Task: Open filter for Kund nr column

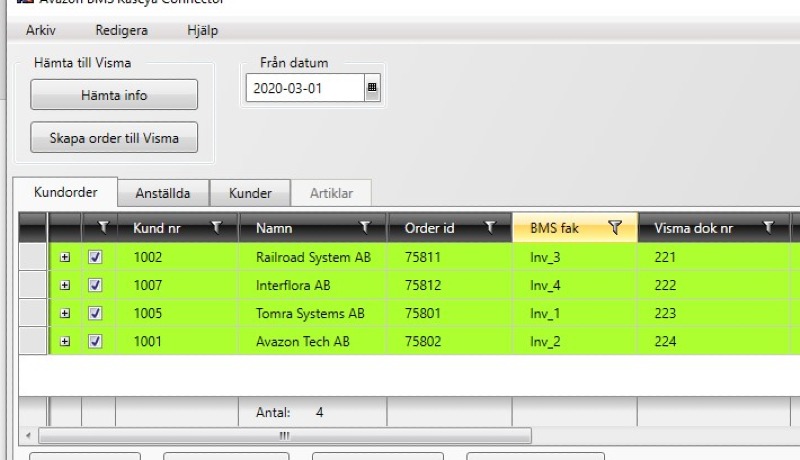Action: [217, 227]
